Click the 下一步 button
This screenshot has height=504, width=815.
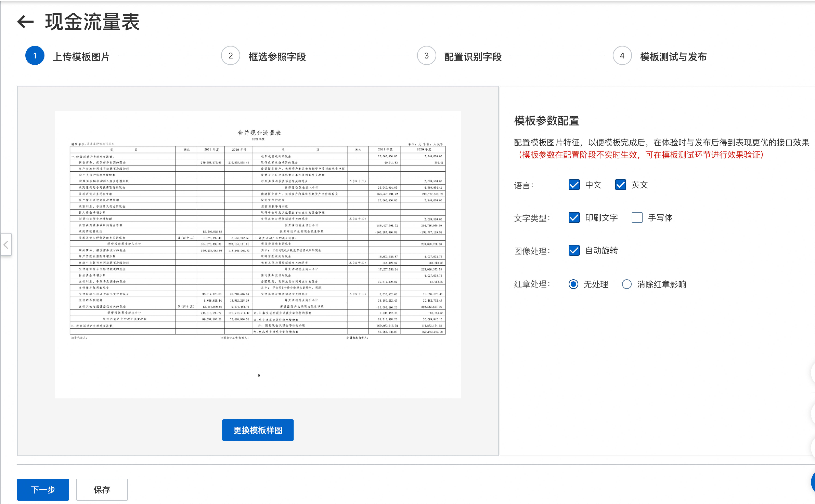[x=43, y=489]
